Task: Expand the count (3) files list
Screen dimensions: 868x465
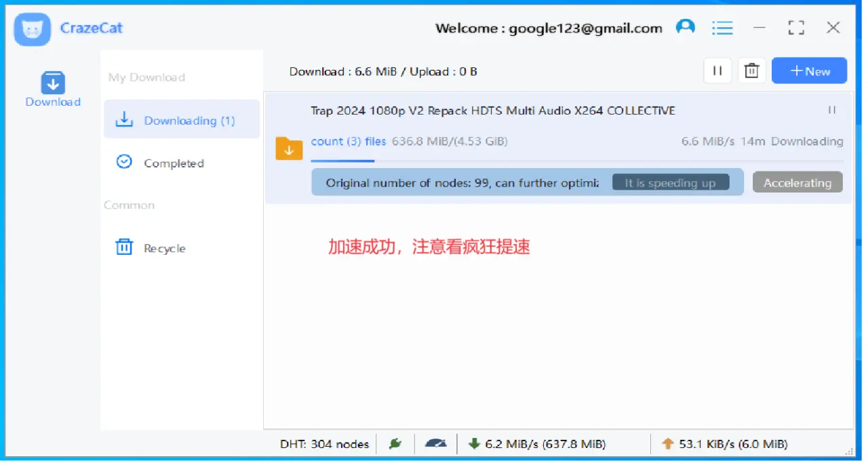Action: click(x=349, y=141)
